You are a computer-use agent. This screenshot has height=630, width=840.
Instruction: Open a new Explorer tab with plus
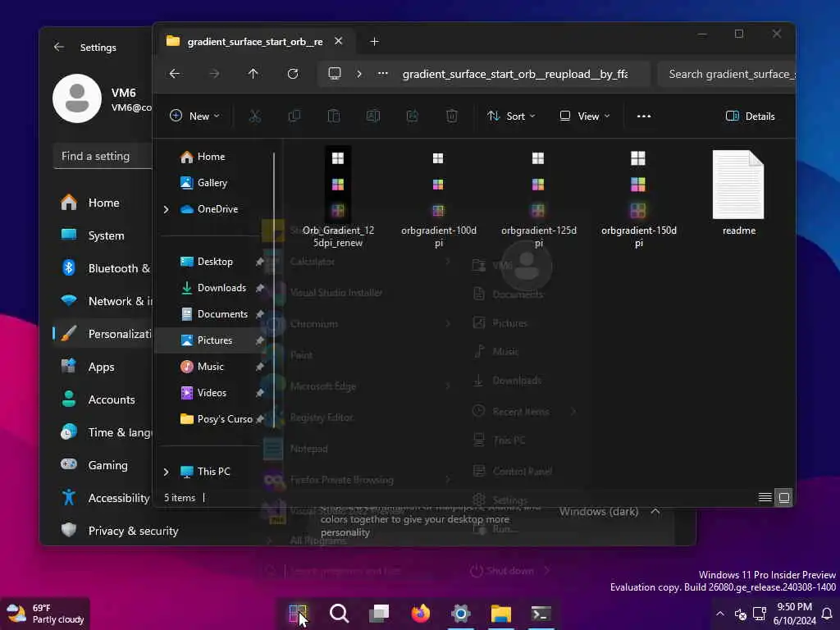374,41
